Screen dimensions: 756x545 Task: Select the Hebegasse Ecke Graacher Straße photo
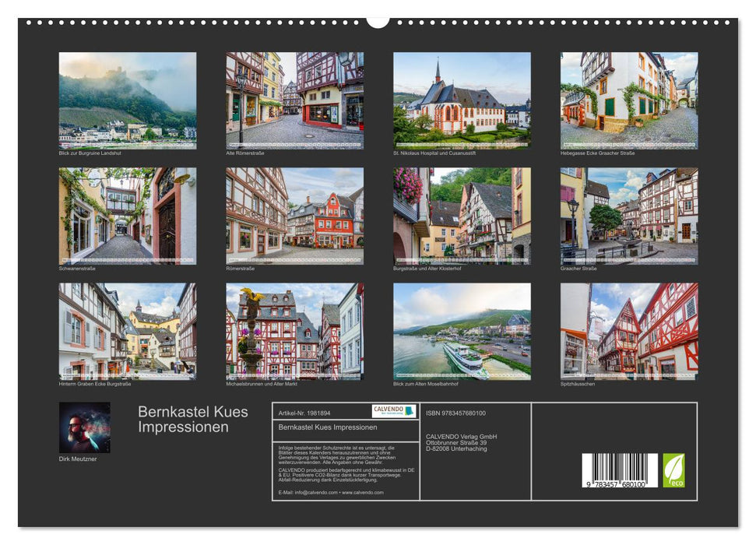click(x=627, y=100)
